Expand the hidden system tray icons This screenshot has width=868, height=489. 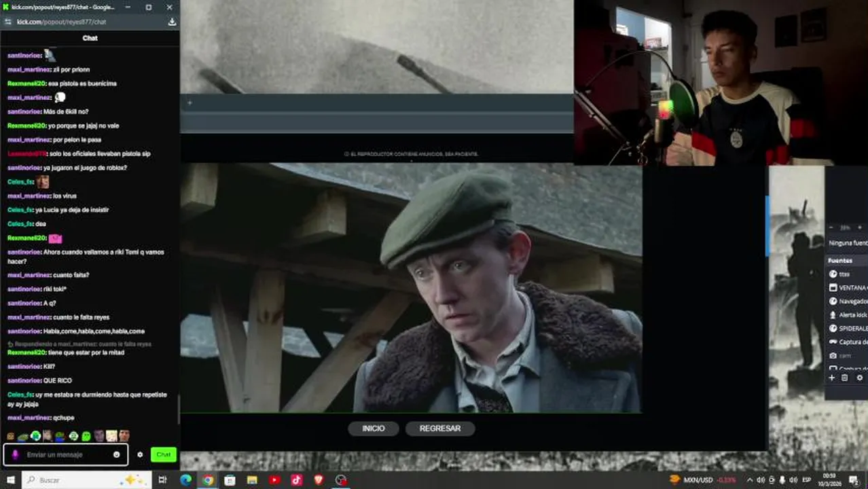point(749,480)
